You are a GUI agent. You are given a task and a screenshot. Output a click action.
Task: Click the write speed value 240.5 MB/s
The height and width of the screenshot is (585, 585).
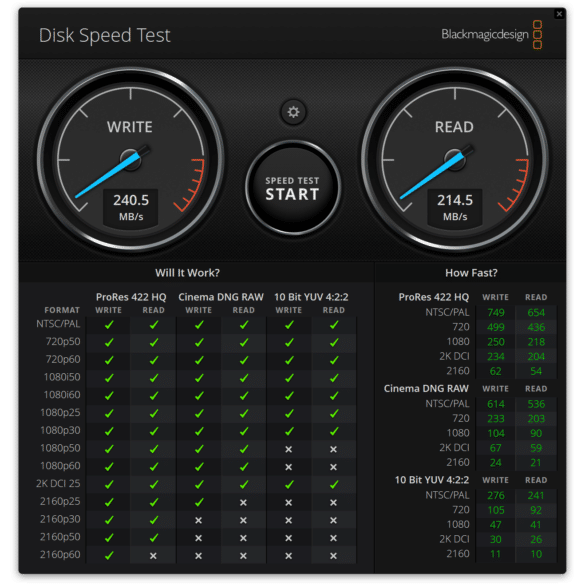(x=131, y=207)
